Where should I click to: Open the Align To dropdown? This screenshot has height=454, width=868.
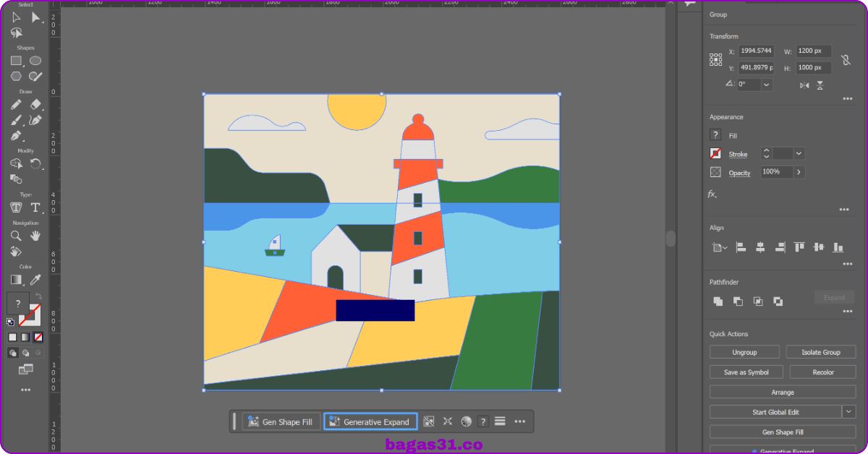718,247
